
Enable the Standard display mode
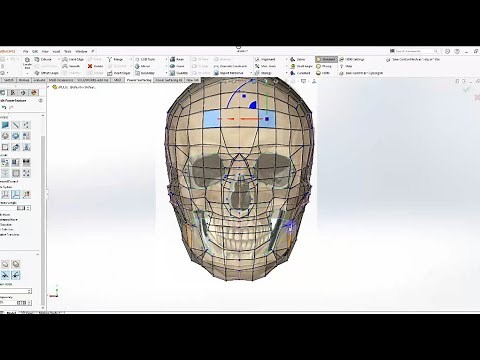tap(326, 59)
